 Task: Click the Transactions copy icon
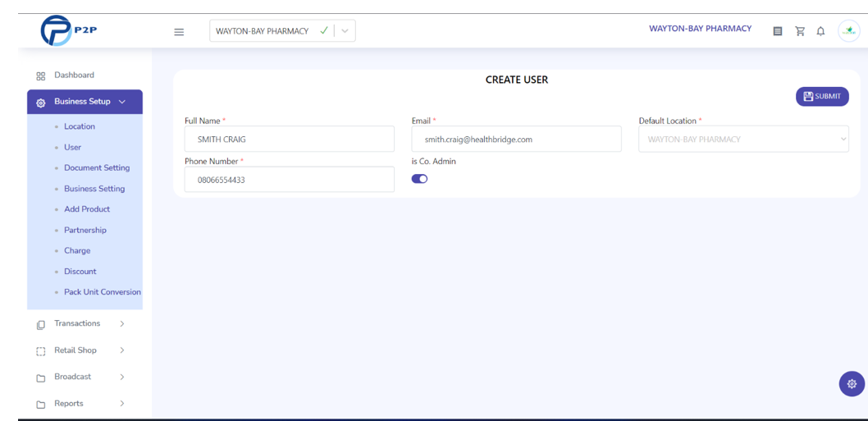(x=40, y=325)
